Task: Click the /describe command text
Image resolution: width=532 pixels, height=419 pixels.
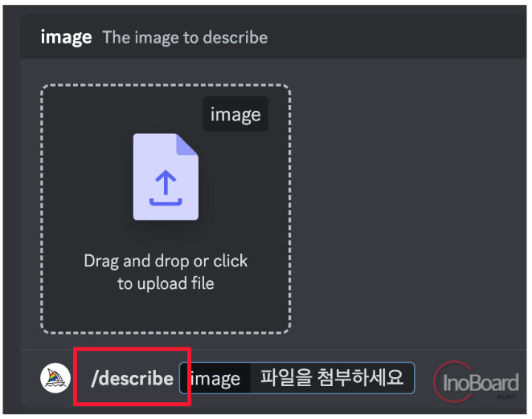Action: tap(132, 377)
